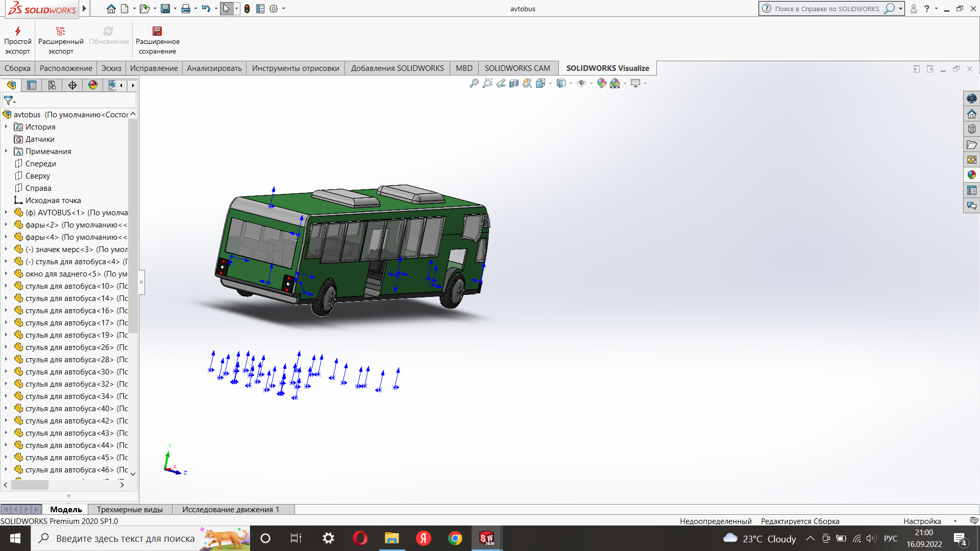Toggle Windows Task View button
This screenshot has width=980, height=551.
coord(296,538)
